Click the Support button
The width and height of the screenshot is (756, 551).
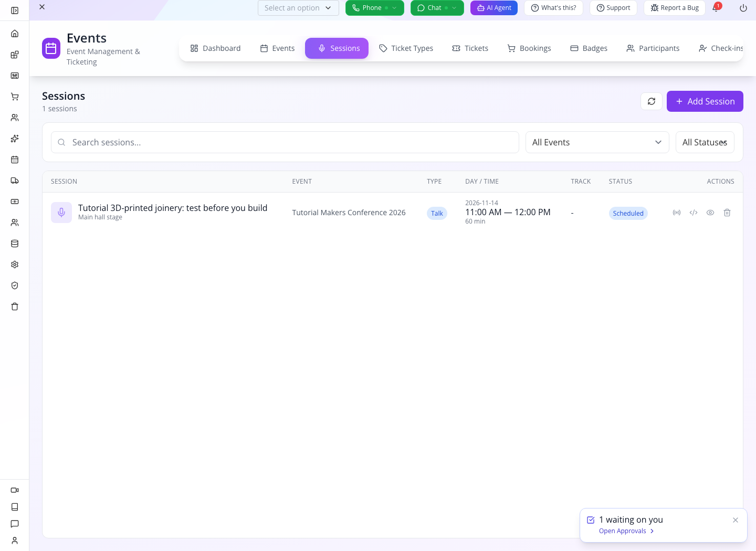tap(613, 8)
